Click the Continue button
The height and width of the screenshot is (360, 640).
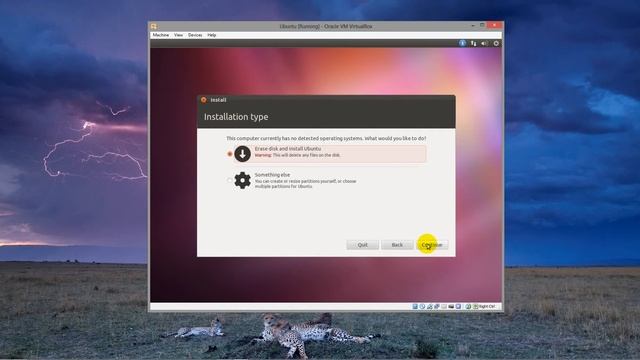[x=432, y=245]
